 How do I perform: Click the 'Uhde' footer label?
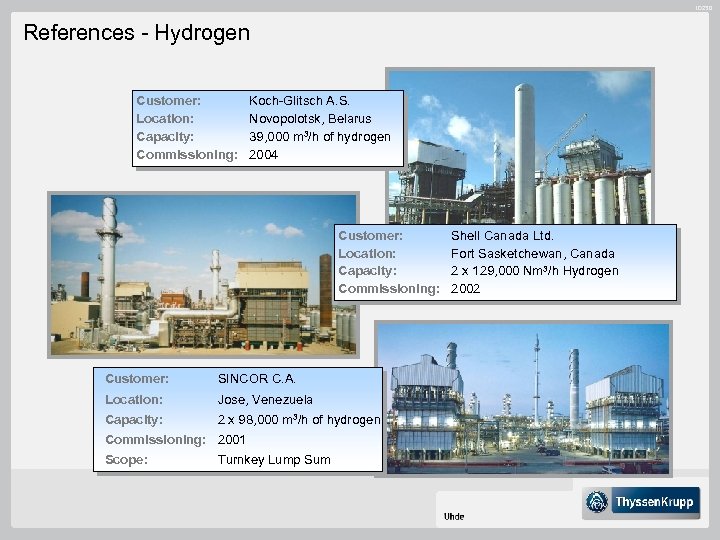click(x=454, y=517)
